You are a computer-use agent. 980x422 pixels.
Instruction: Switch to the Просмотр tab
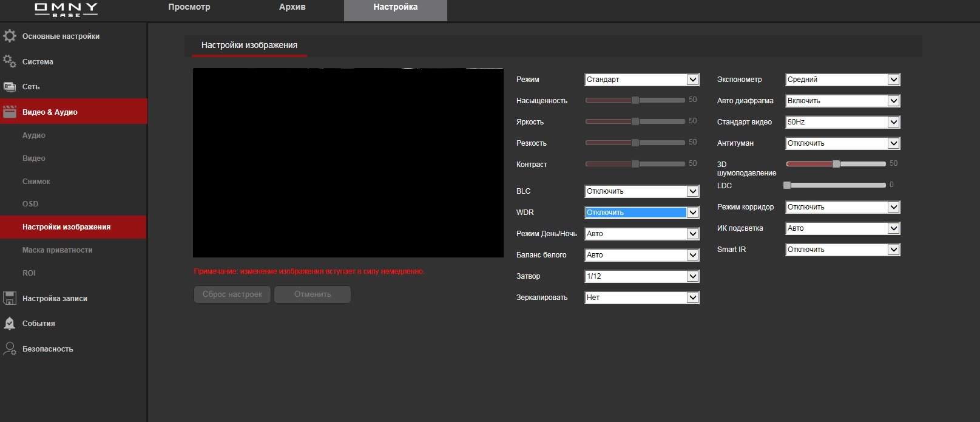(x=189, y=7)
